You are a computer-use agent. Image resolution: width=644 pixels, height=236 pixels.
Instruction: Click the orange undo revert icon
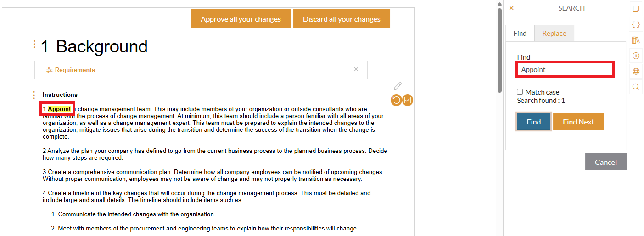tap(396, 100)
